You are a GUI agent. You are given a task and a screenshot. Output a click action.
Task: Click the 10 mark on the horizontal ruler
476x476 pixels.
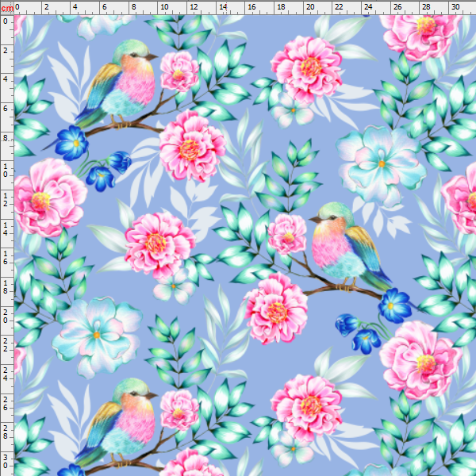pos(164,6)
